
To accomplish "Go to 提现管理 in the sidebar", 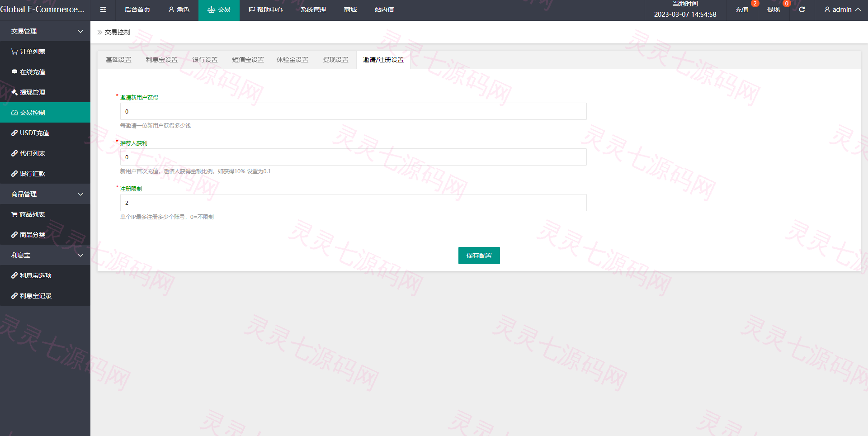I will pos(45,92).
